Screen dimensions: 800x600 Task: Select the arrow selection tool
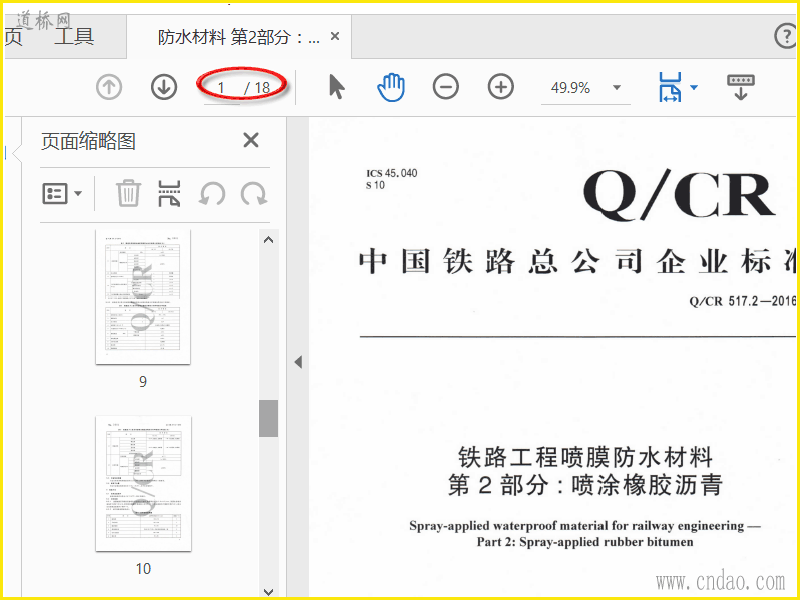pos(337,87)
